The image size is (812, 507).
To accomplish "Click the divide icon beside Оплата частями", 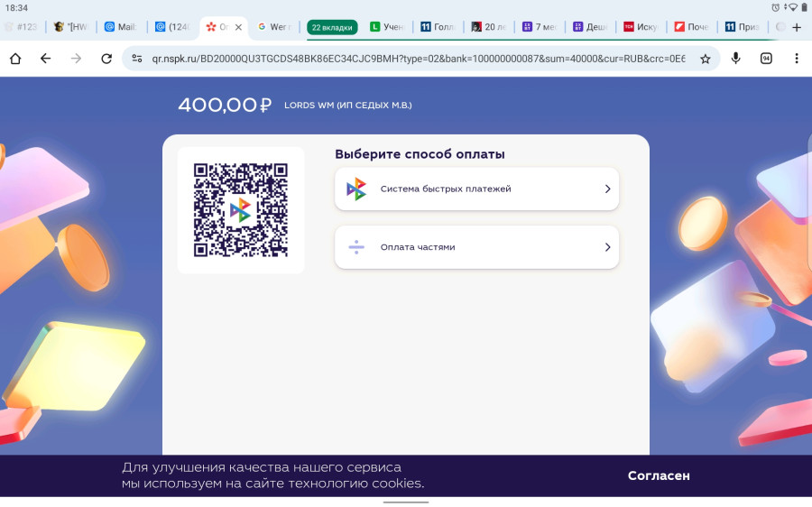I will click(356, 247).
